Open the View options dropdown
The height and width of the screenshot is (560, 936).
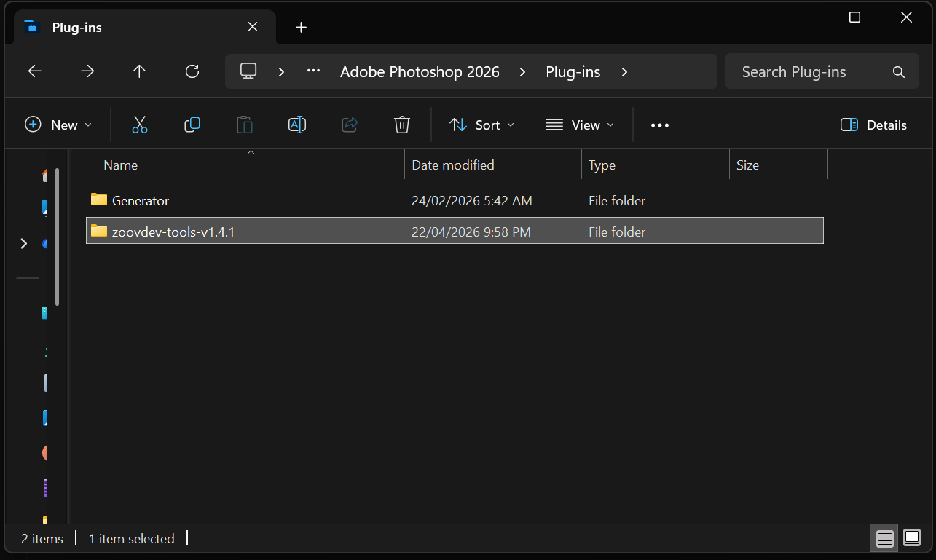coord(581,125)
